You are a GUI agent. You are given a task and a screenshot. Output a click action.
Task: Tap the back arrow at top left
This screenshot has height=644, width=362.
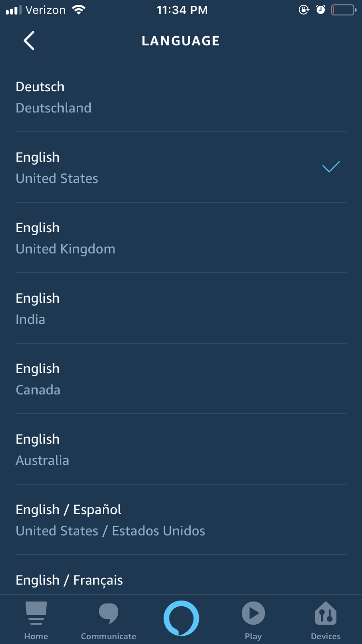[29, 41]
